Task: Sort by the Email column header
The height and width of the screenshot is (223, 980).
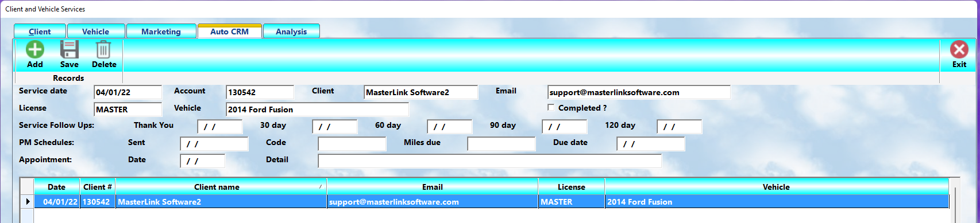Action: click(433, 187)
